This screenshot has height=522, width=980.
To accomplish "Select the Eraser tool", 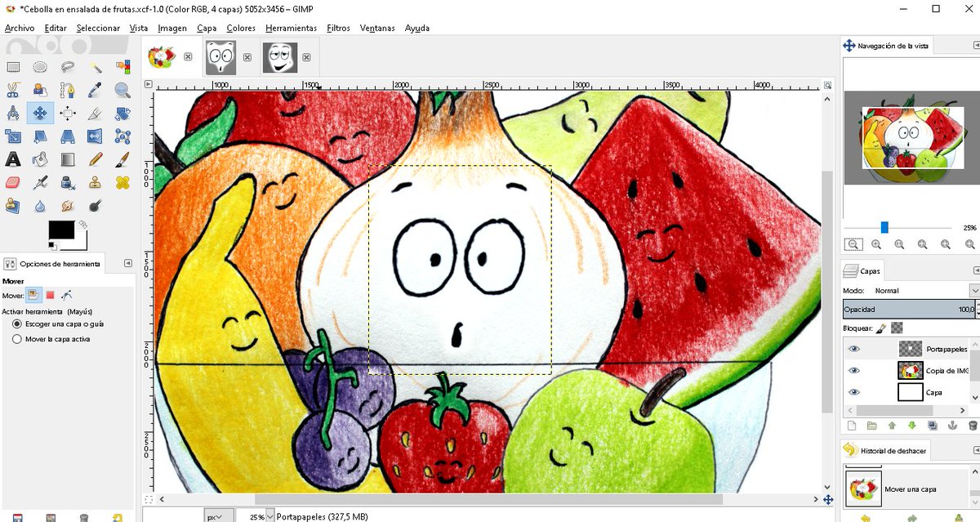I will [x=13, y=182].
